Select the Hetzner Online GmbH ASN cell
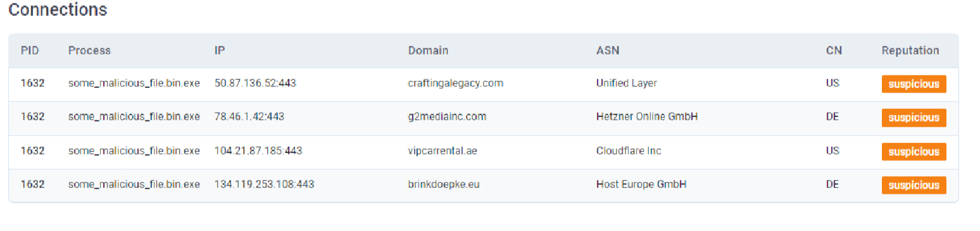The image size is (980, 231). click(x=647, y=116)
